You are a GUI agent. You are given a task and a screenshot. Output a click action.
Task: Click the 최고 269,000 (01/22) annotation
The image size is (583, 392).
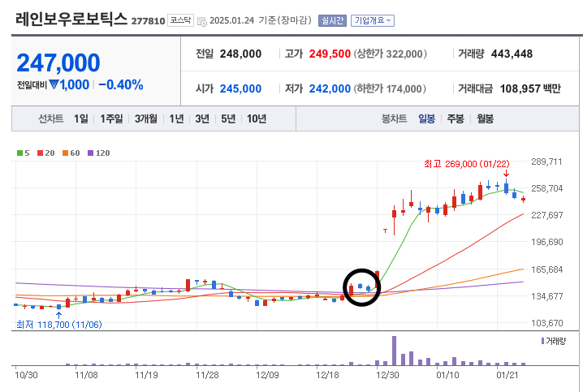click(467, 164)
